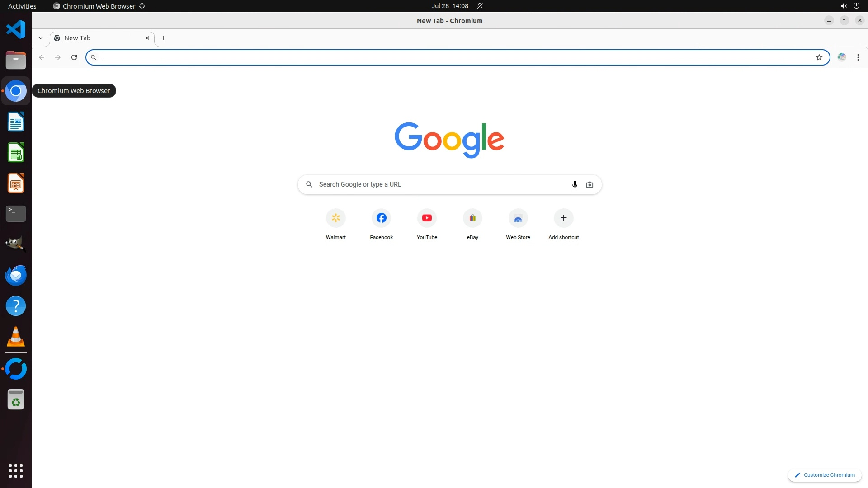The width and height of the screenshot is (868, 488).
Task: Open the Web Store shortcut
Action: pos(518,218)
